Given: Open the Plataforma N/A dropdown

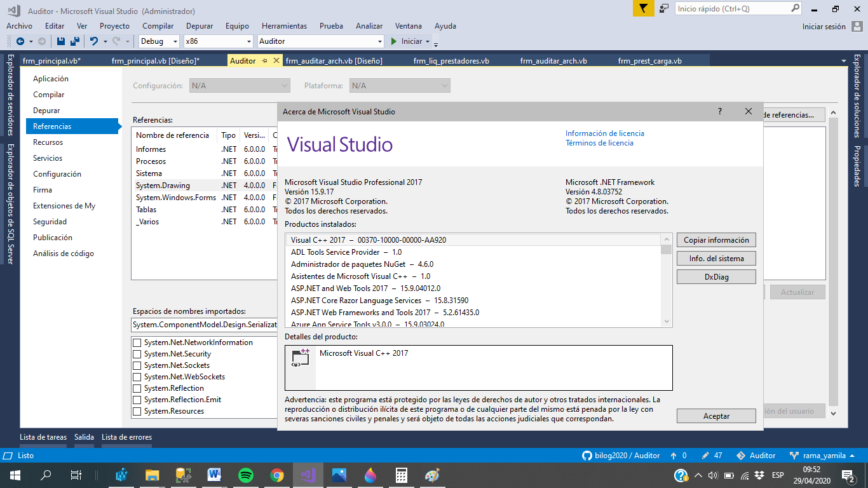Looking at the screenshot, I should 400,86.
